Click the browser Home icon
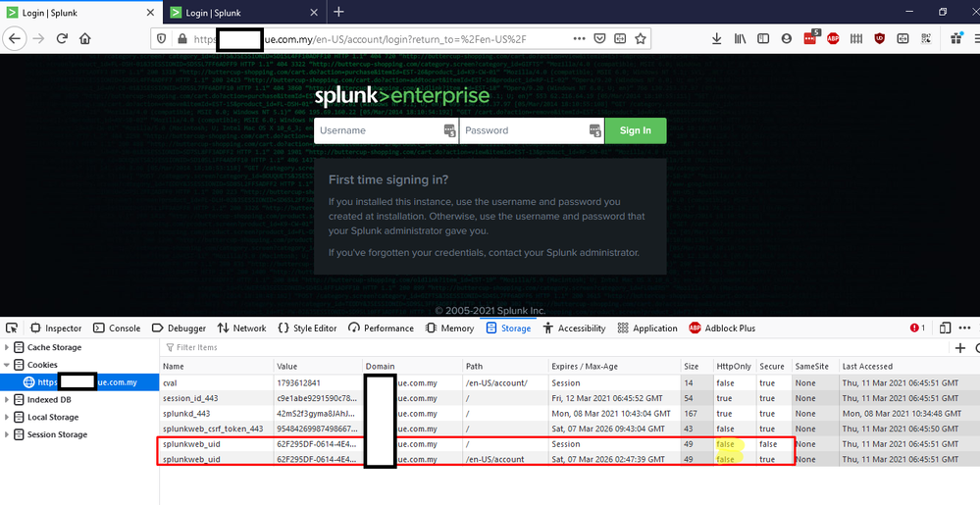The width and height of the screenshot is (980, 505). pos(85,39)
